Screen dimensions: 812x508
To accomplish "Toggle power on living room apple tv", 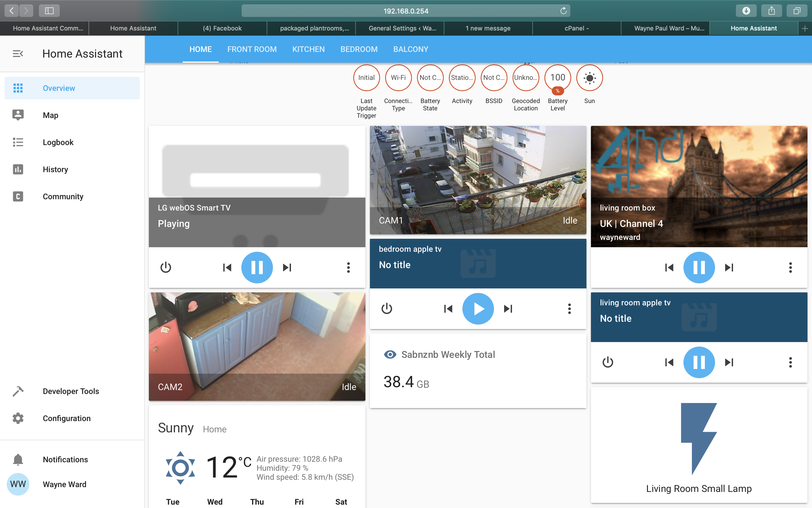I will click(608, 362).
